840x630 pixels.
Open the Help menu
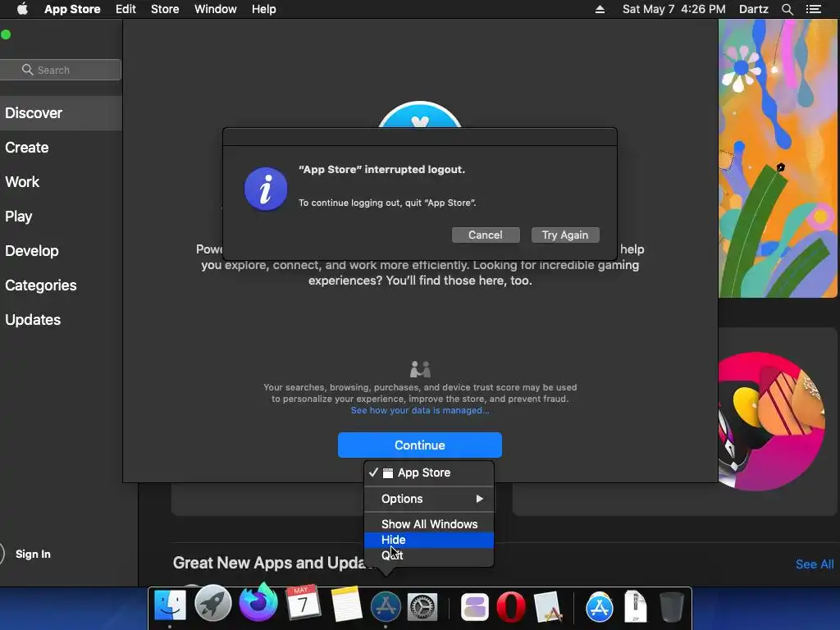(x=264, y=9)
